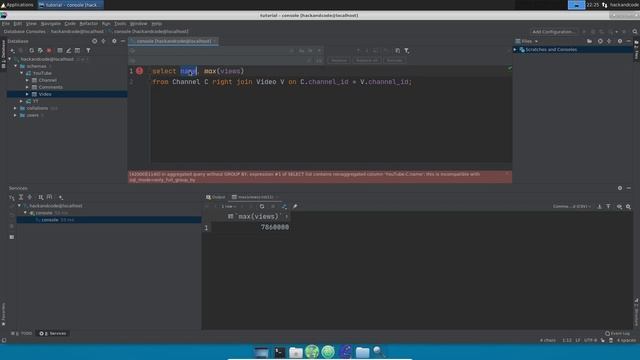Click the new folder icon in Files panel
Screen dimensions: 640x360
(x=589, y=41)
